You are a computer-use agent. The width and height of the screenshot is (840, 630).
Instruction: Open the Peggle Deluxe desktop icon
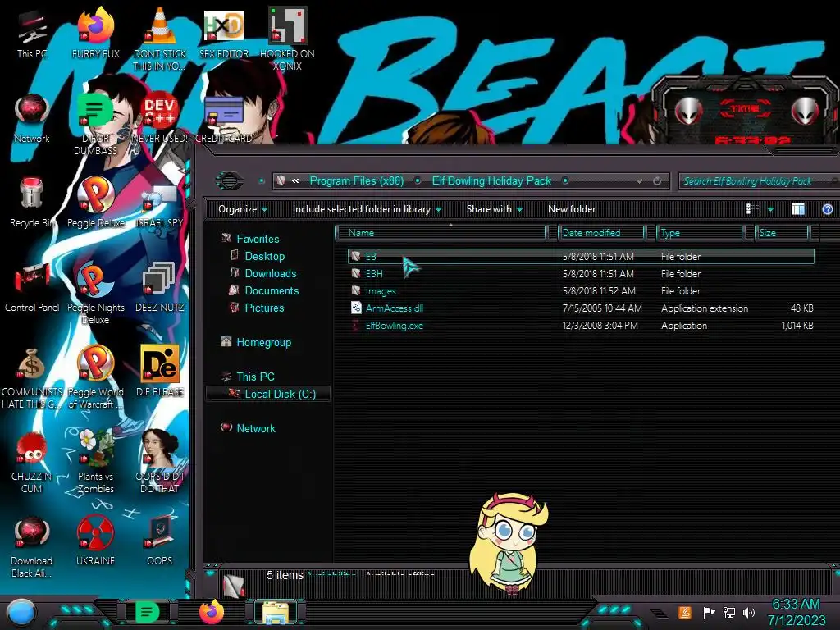[x=95, y=203]
